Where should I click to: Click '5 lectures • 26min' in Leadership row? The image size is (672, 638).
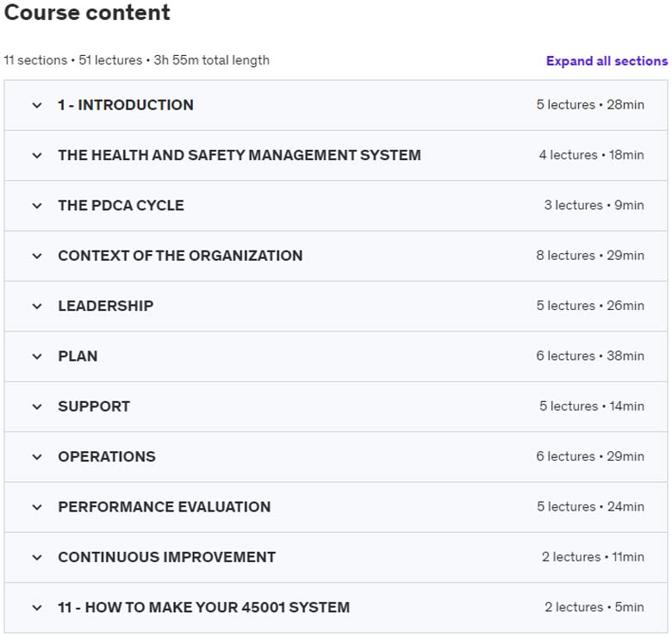pyautogui.click(x=590, y=306)
